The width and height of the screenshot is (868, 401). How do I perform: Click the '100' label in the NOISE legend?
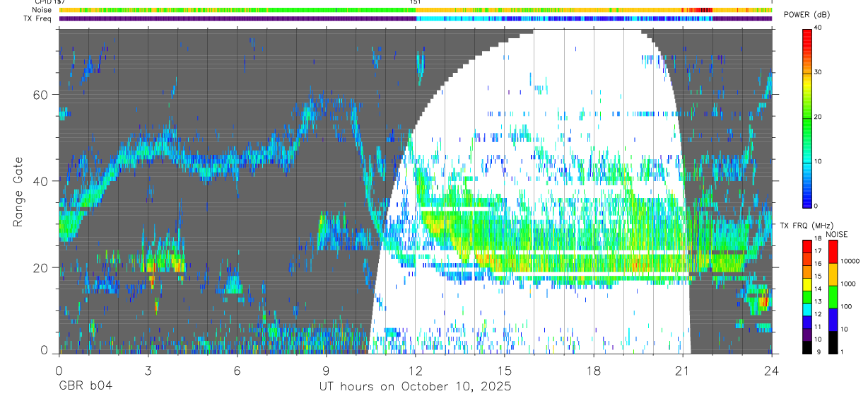(x=845, y=306)
